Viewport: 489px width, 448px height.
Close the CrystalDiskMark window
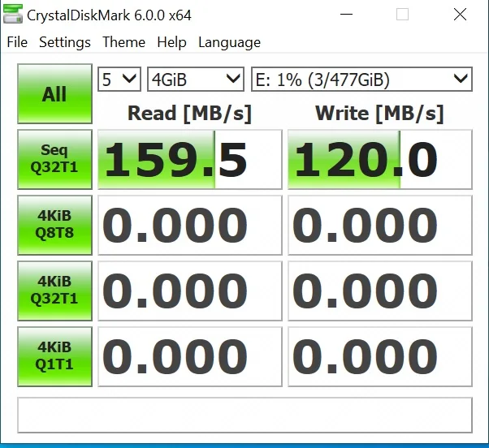pyautogui.click(x=460, y=15)
